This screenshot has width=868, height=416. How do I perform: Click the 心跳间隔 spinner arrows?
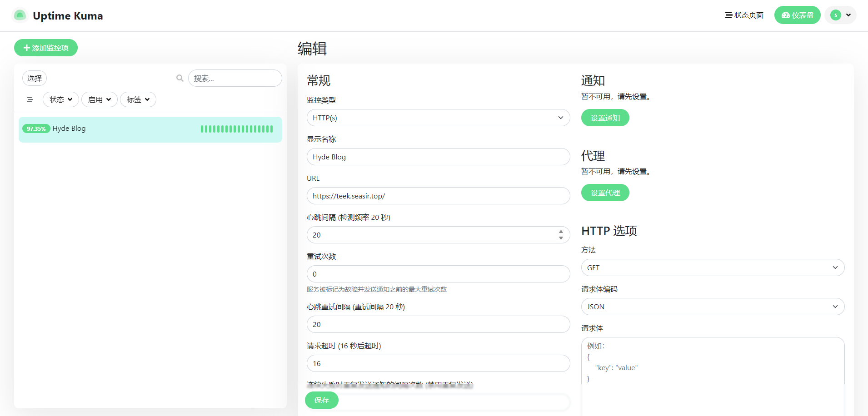(x=561, y=235)
